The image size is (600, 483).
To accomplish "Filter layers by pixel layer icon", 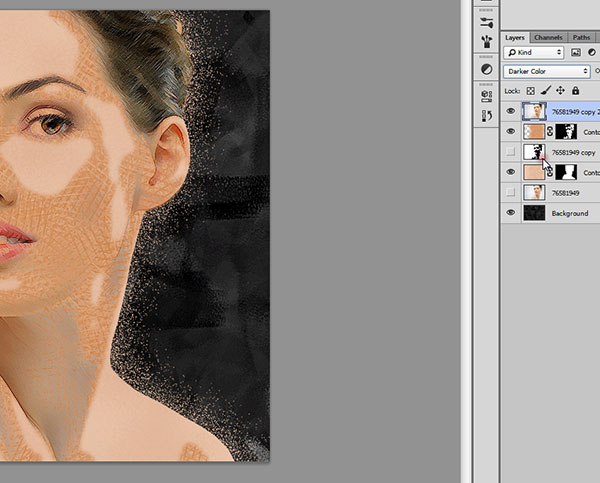I will (574, 52).
